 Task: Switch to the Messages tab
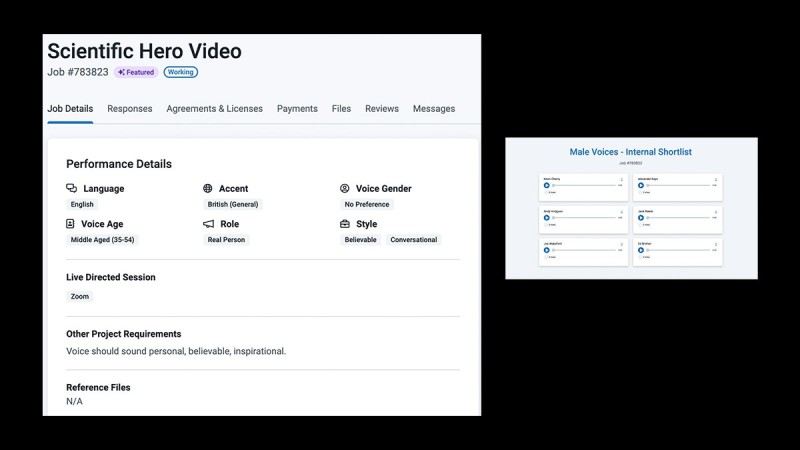(x=434, y=109)
